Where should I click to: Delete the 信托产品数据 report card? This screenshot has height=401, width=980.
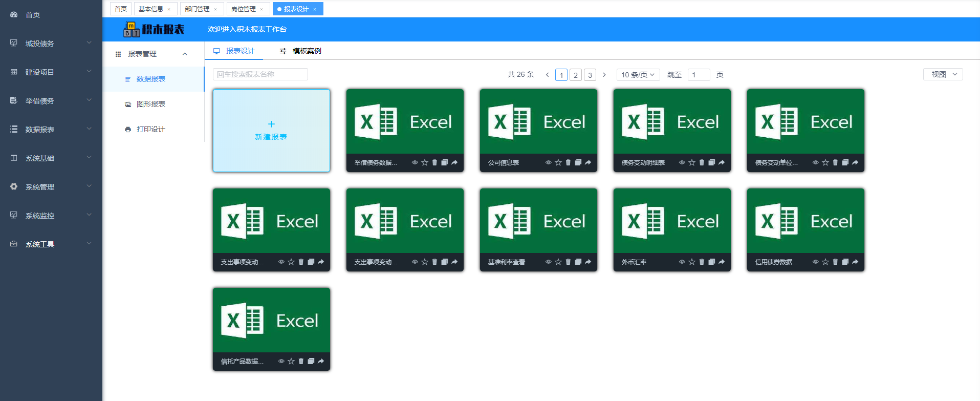(x=301, y=361)
